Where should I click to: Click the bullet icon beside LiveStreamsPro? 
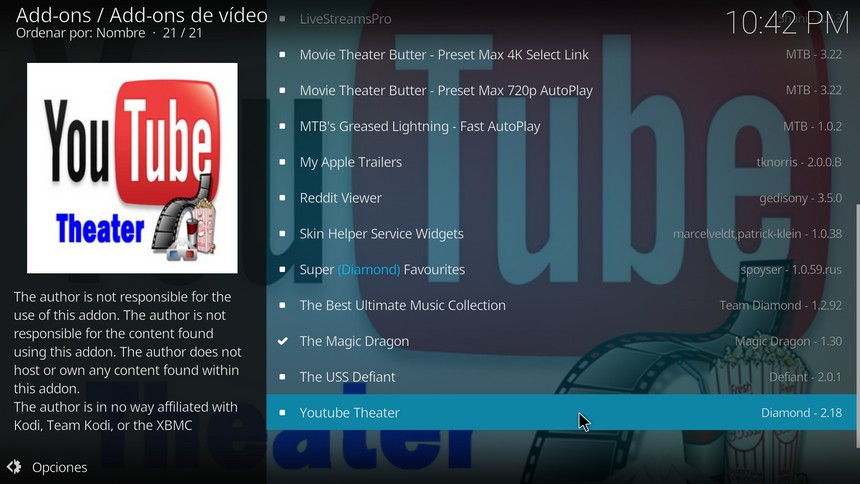click(282, 19)
